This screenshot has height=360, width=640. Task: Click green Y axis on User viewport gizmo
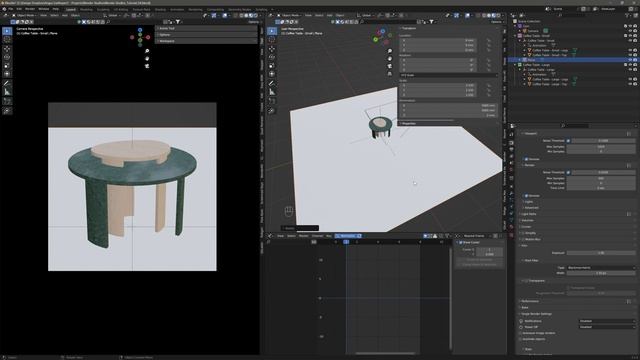click(x=376, y=40)
